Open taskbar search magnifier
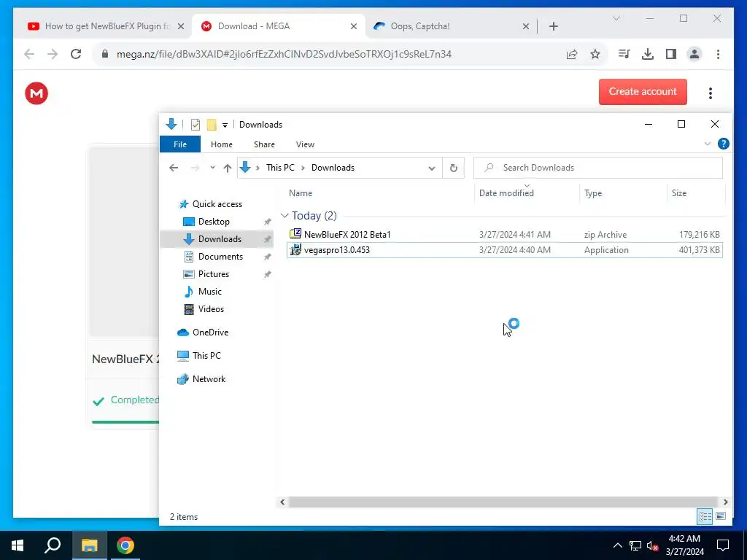This screenshot has width=747, height=560. coord(53,545)
